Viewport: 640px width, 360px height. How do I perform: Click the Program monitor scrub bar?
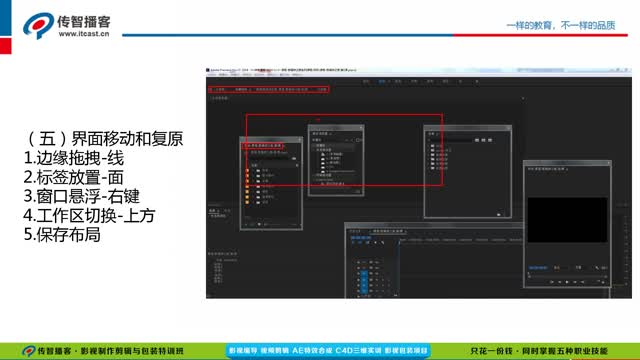pos(567,276)
